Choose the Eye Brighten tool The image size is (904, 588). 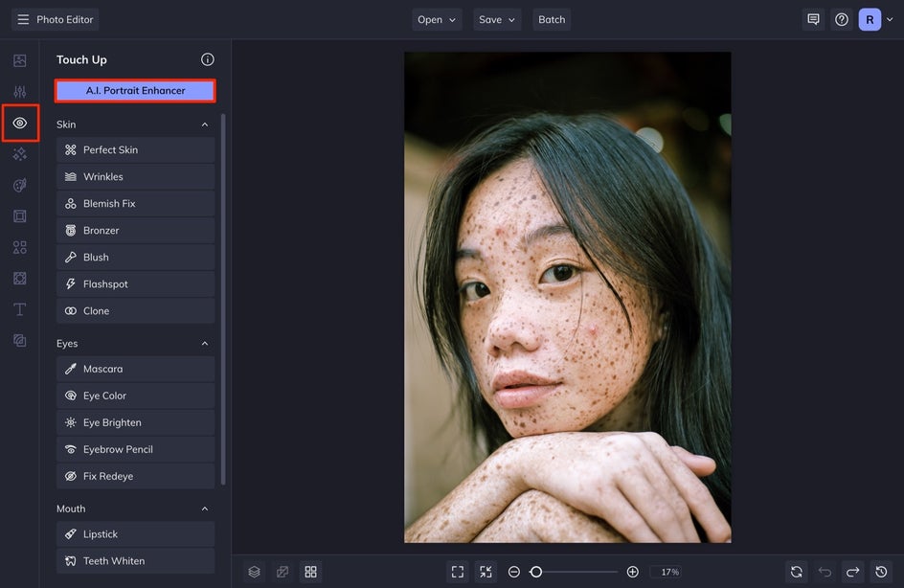135,422
